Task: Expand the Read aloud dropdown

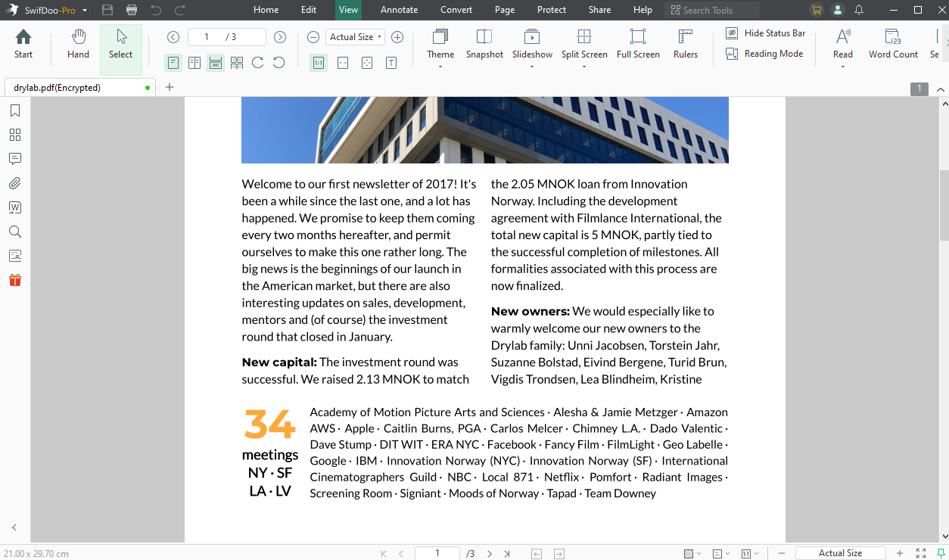Action: [843, 67]
